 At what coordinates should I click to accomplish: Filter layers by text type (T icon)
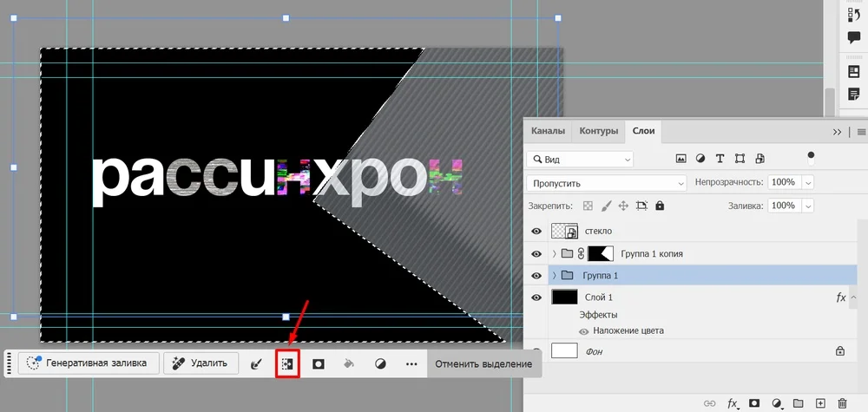point(720,160)
